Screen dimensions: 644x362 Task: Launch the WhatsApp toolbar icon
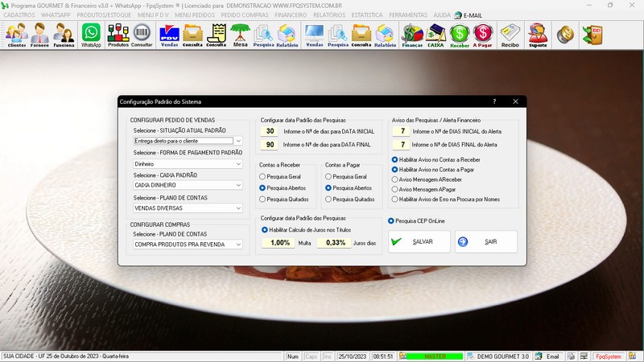click(91, 35)
